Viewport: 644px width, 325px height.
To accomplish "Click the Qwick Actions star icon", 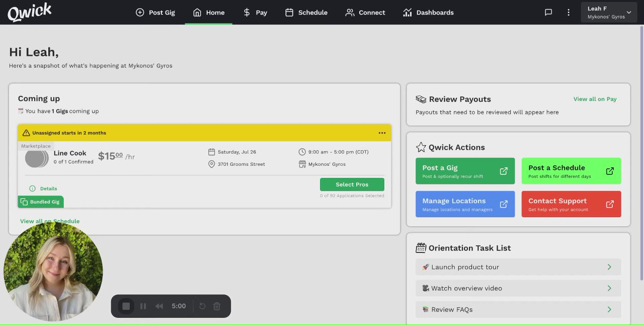I will 421,147.
